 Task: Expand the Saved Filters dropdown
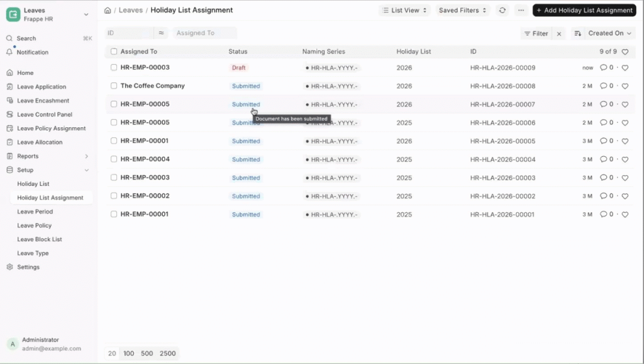[x=462, y=10]
